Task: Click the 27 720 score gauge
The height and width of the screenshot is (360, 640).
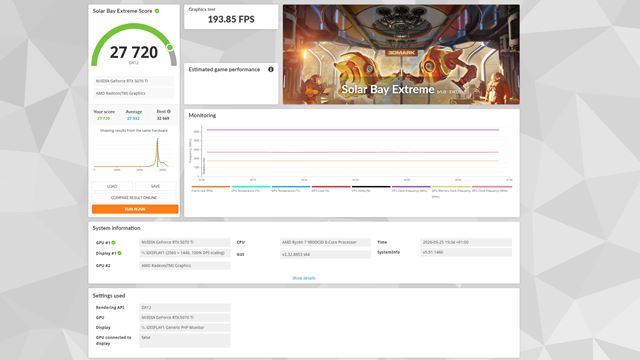Action: pyautogui.click(x=134, y=45)
